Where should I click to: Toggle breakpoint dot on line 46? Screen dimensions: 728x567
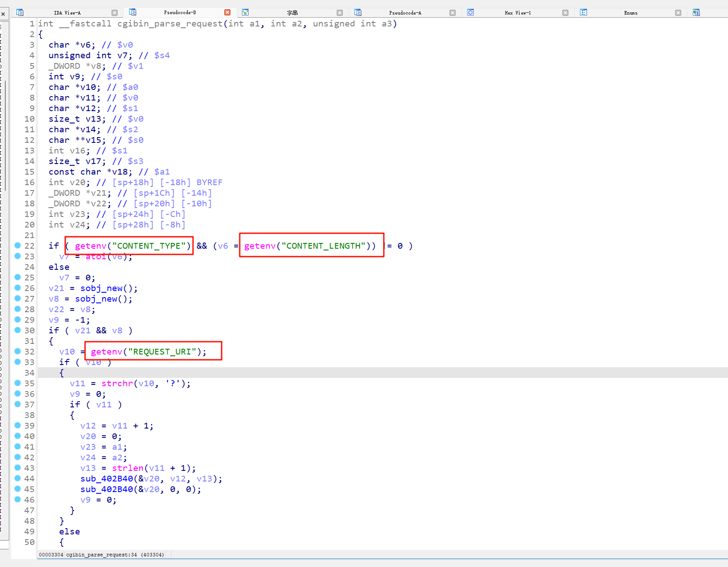pos(18,499)
